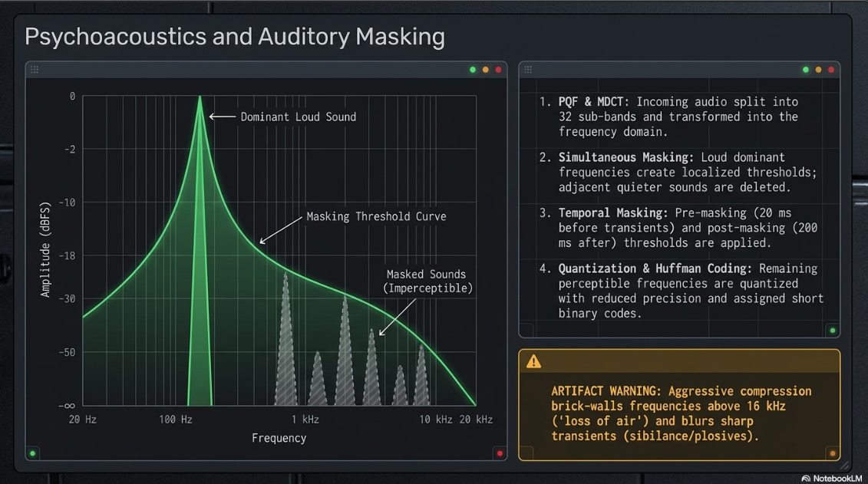Click green dot in steps panel header
The width and height of the screenshot is (868, 484).
(805, 70)
